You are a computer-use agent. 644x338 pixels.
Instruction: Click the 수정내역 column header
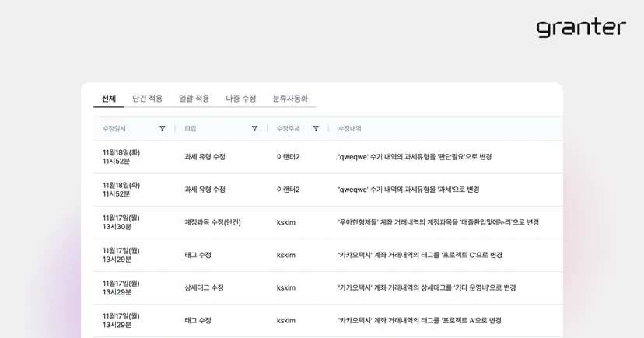pyautogui.click(x=349, y=128)
